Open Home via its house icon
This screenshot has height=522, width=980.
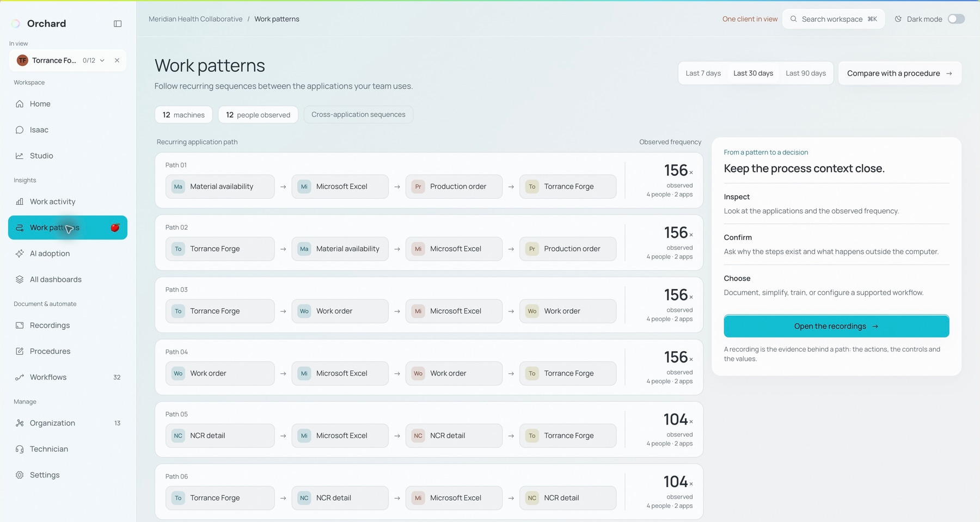(x=20, y=104)
